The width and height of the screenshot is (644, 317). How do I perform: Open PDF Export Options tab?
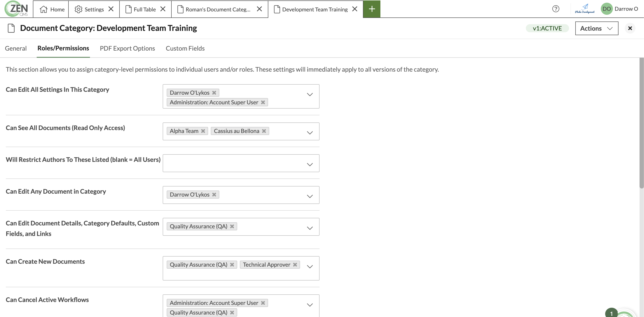tap(127, 48)
